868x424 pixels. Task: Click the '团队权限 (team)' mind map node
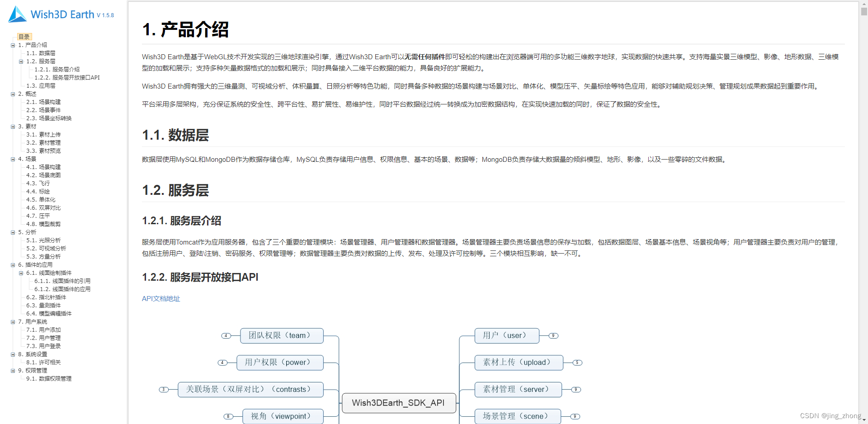click(x=282, y=335)
